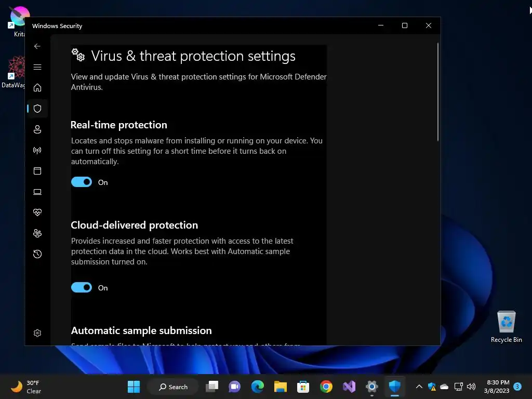Select the Recycle Bin desktop icon

506,327
